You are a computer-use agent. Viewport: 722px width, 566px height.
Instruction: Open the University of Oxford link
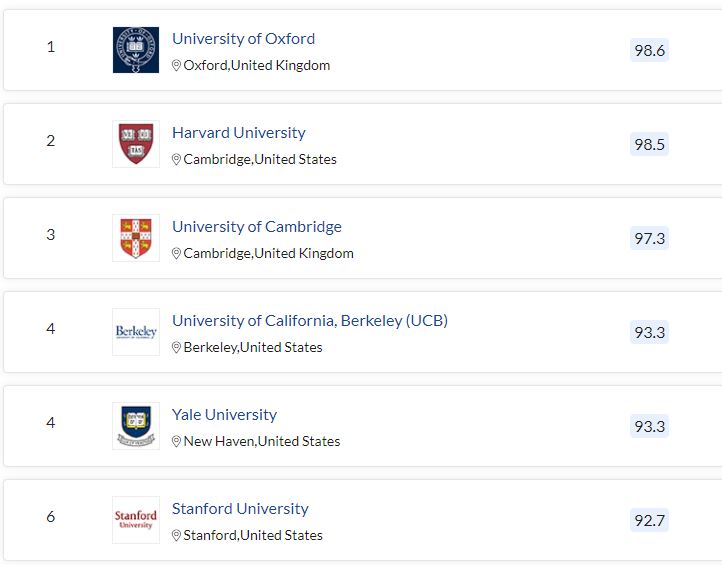click(x=243, y=39)
